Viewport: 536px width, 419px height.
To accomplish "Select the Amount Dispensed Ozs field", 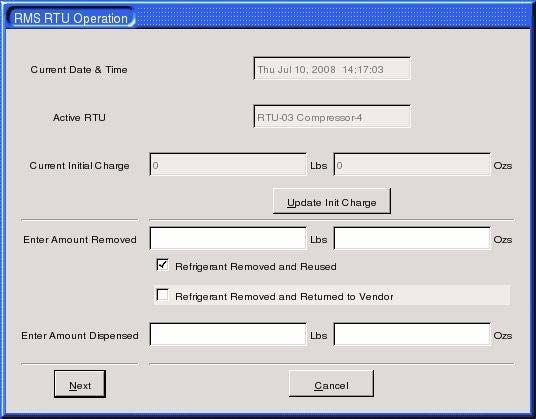I will pos(412,334).
